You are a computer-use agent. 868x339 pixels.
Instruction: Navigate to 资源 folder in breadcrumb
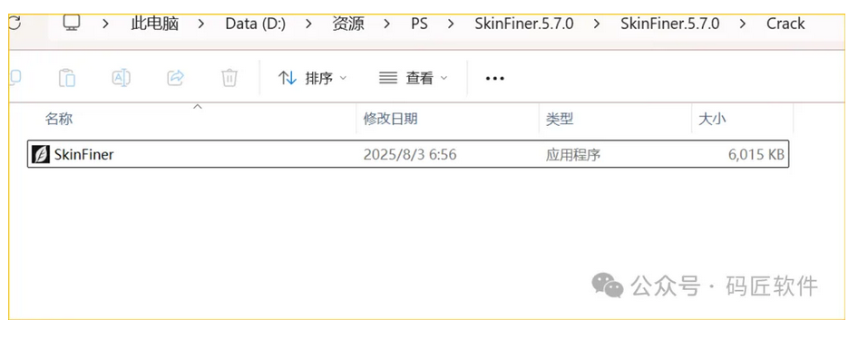pyautogui.click(x=348, y=24)
